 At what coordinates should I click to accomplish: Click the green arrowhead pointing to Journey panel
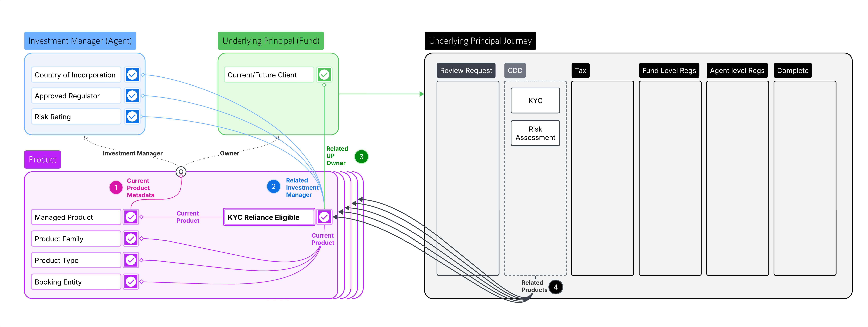click(x=421, y=94)
